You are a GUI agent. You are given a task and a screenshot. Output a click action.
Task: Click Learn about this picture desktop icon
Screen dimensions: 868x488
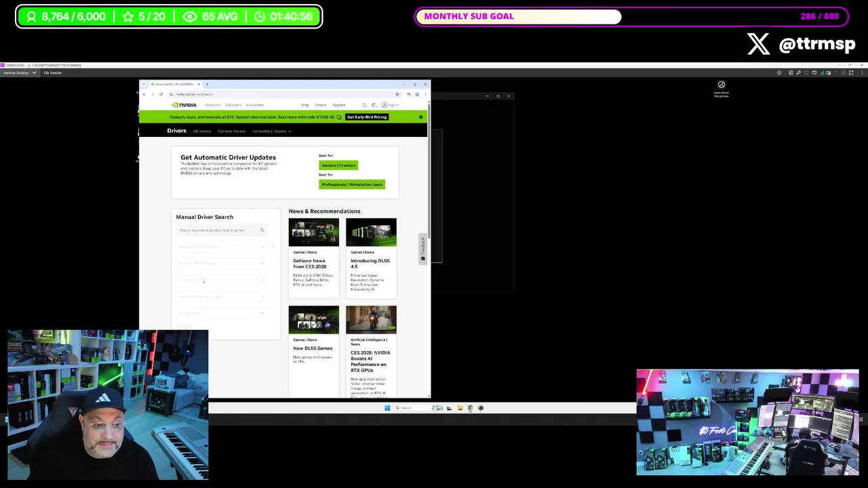(x=722, y=89)
